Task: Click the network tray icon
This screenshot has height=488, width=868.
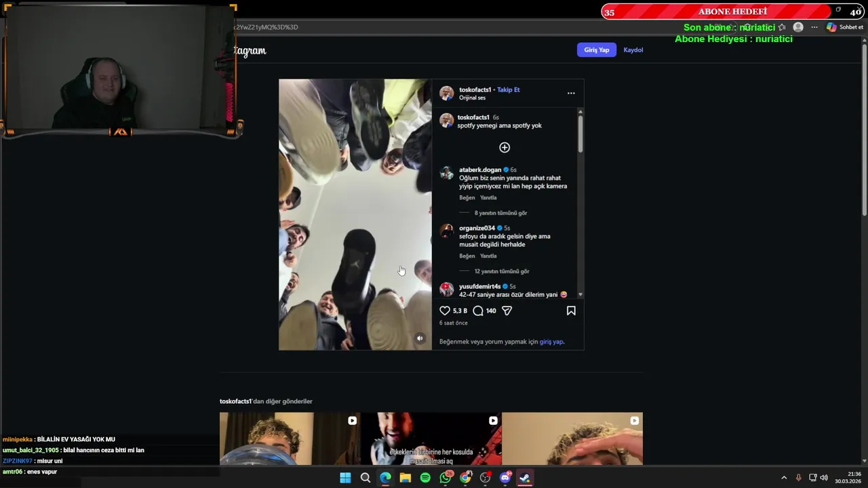Action: [812, 478]
